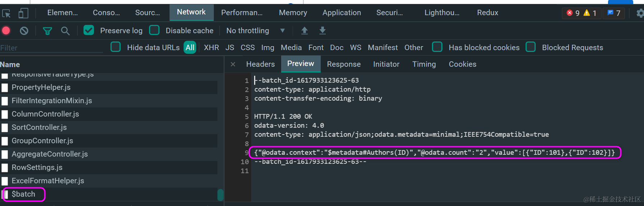Check Hide data URLs
Screen dimensions: 644x206
(x=116, y=47)
